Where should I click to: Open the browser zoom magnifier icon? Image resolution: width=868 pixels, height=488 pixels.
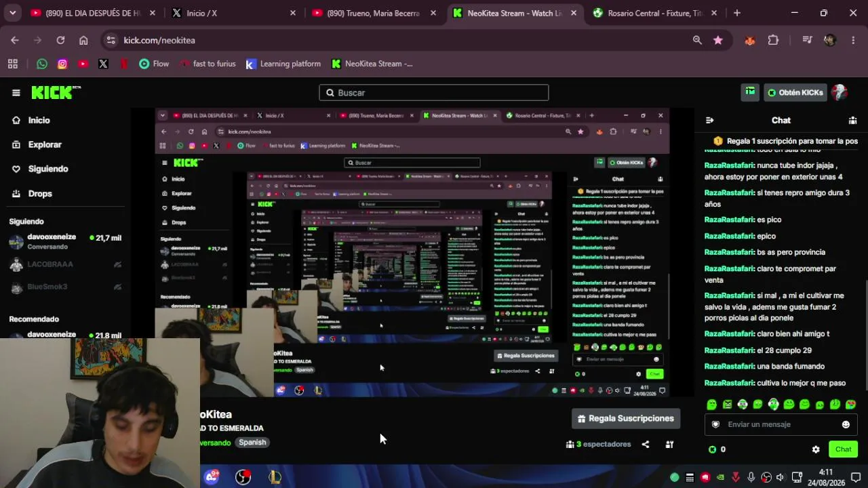coord(697,40)
